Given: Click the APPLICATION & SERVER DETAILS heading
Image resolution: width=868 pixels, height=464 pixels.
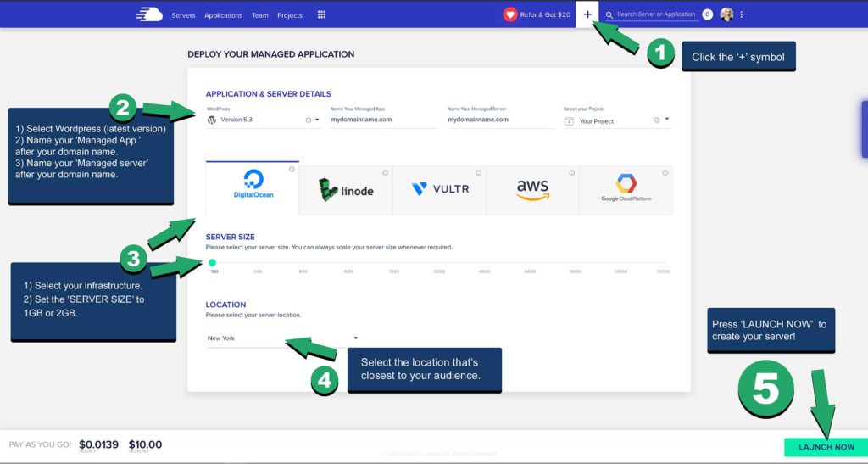Looking at the screenshot, I should coord(269,94).
